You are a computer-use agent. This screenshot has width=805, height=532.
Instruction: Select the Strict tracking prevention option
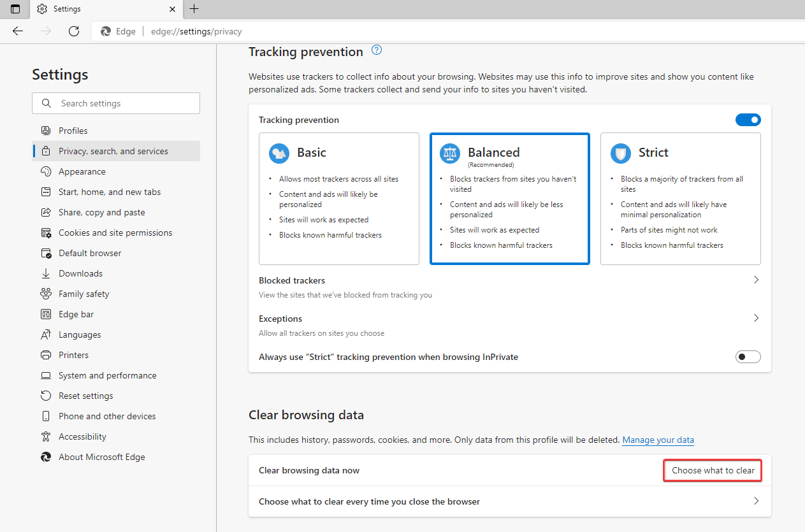tap(680, 198)
